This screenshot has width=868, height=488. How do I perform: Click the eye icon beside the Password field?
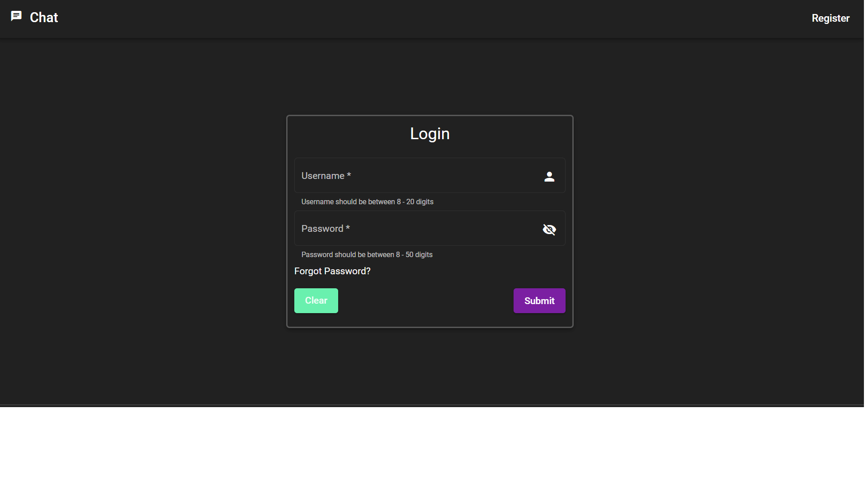click(x=549, y=230)
